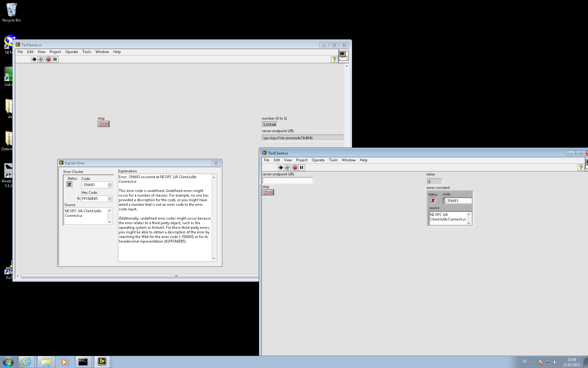The height and width of the screenshot is (368, 588).
Task: Pause execution in TestClient.vi toolbar
Action: pyautogui.click(x=302, y=167)
